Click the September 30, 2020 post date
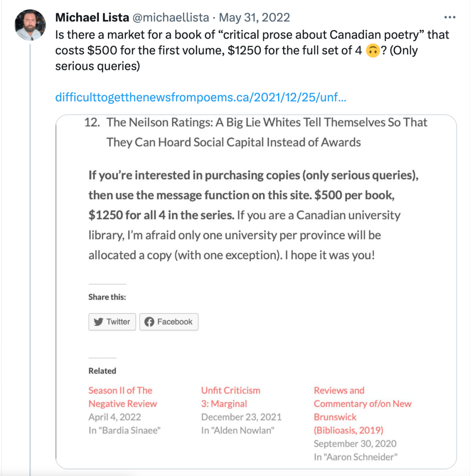 pyautogui.click(x=355, y=443)
